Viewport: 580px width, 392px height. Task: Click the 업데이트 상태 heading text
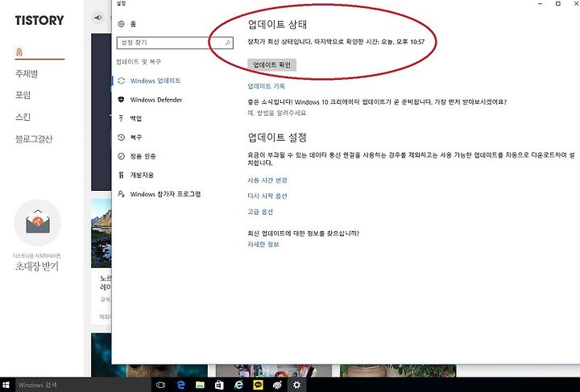[x=277, y=24]
